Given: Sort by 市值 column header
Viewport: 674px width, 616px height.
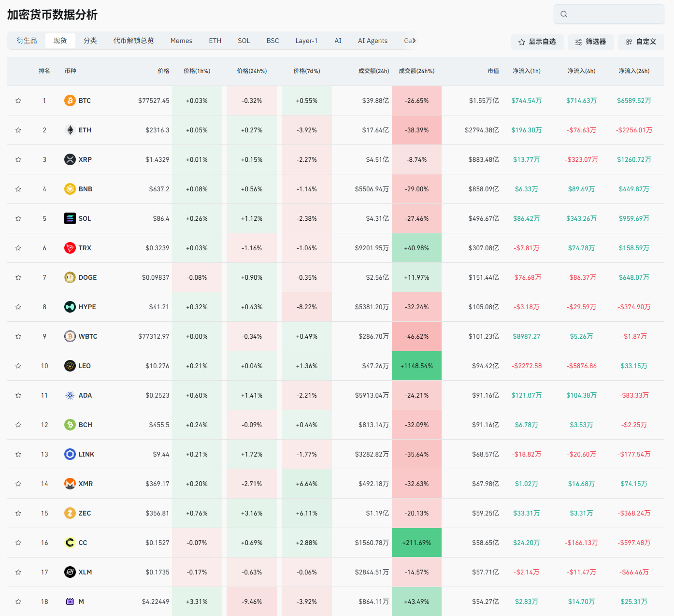Looking at the screenshot, I should click(493, 71).
